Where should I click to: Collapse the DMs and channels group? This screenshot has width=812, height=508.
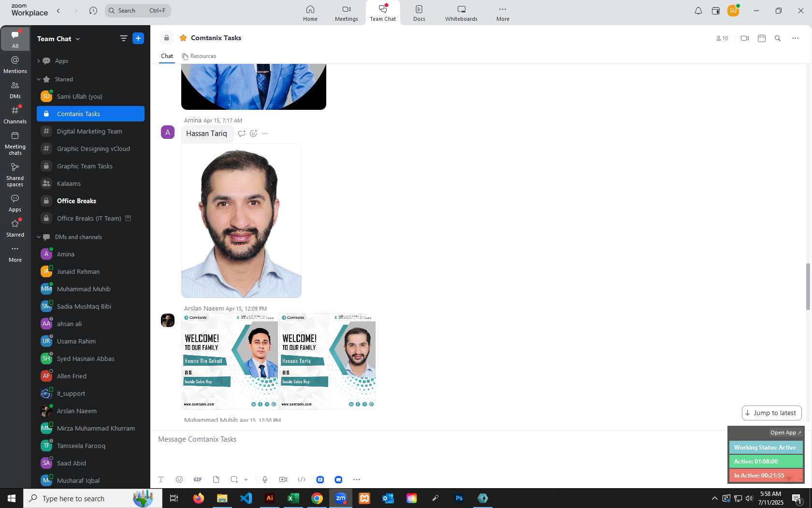click(38, 237)
